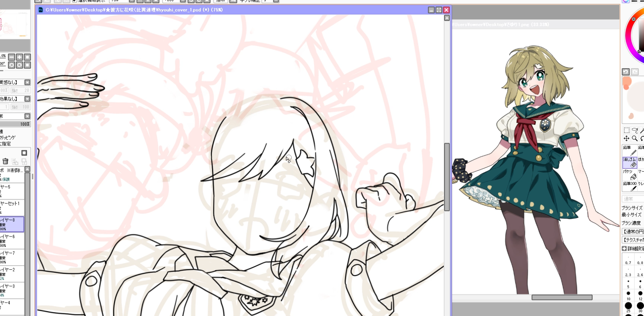Click the trash icon to delete layer
Screen dimensions: 644x316
coord(5,161)
